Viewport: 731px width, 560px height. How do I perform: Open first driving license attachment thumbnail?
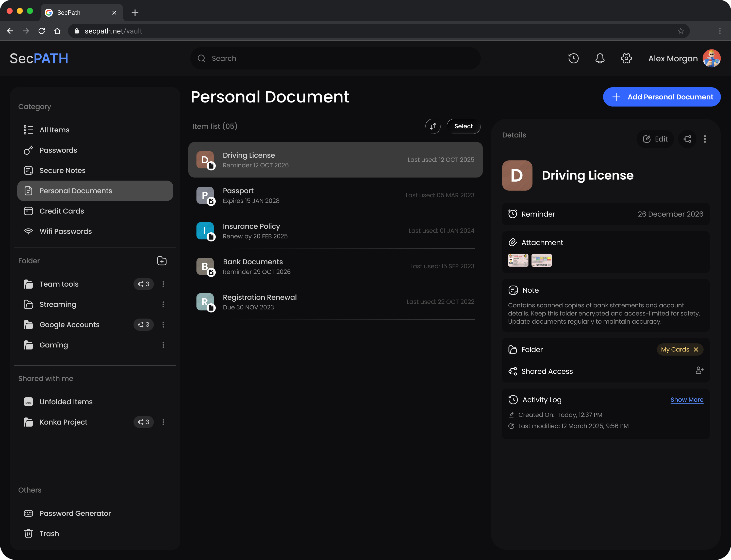click(x=518, y=260)
